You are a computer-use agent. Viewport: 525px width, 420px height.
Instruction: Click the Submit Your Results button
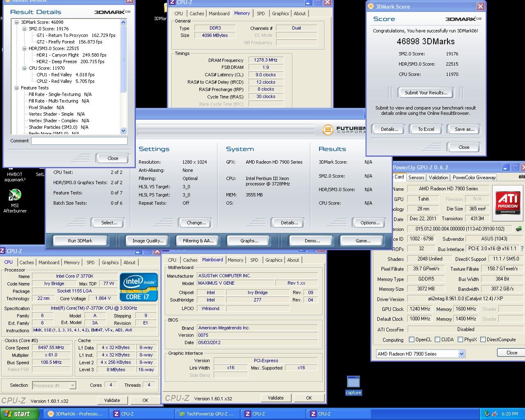pos(426,93)
